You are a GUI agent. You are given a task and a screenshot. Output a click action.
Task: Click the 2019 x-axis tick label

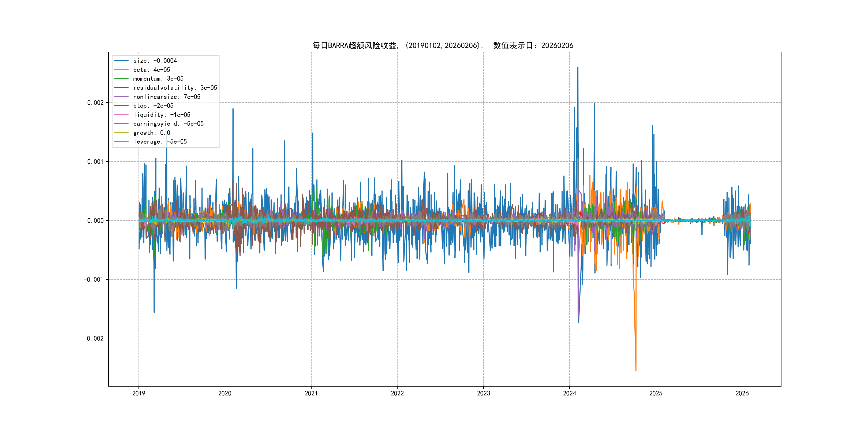(x=139, y=393)
